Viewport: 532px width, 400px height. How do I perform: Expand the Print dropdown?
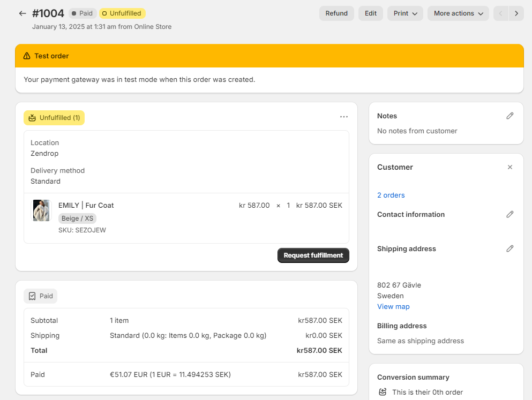click(405, 13)
